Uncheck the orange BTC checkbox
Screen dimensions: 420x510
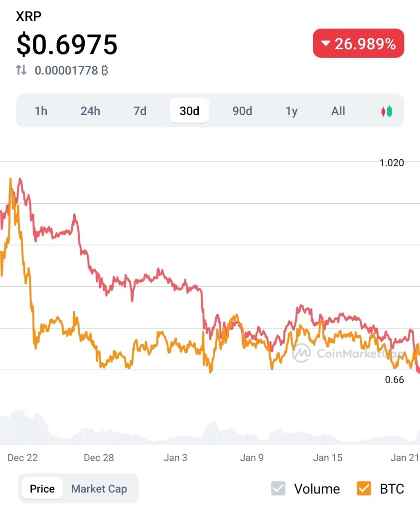coord(364,489)
